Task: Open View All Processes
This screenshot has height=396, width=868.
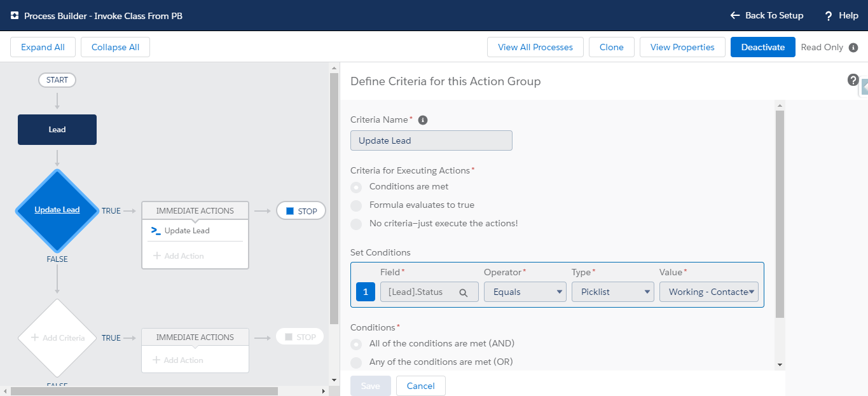Action: point(535,48)
